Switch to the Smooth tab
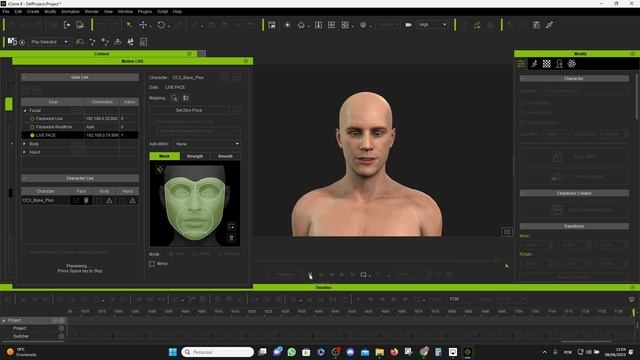Viewport: 640px width, 360px height. click(225, 156)
